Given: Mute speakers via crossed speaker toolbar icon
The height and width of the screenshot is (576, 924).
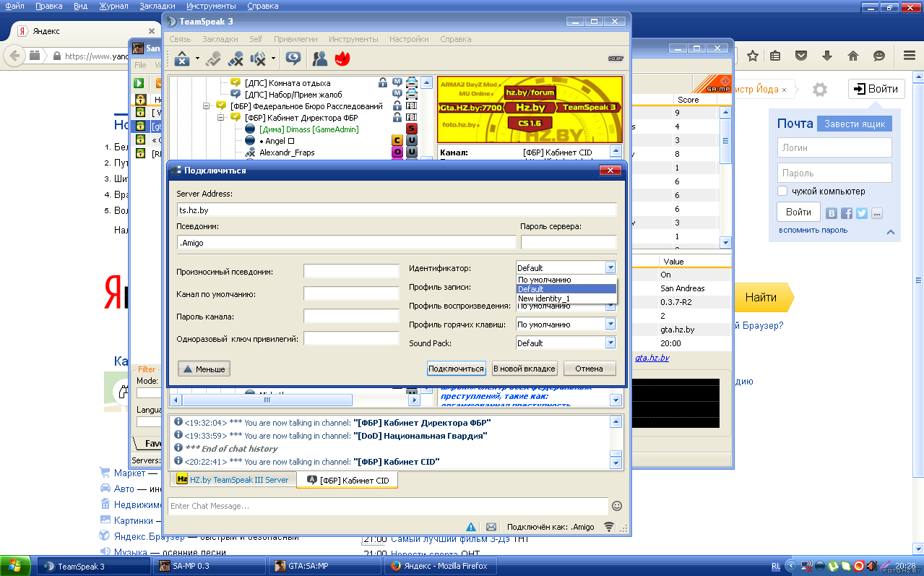Looking at the screenshot, I should [256, 59].
